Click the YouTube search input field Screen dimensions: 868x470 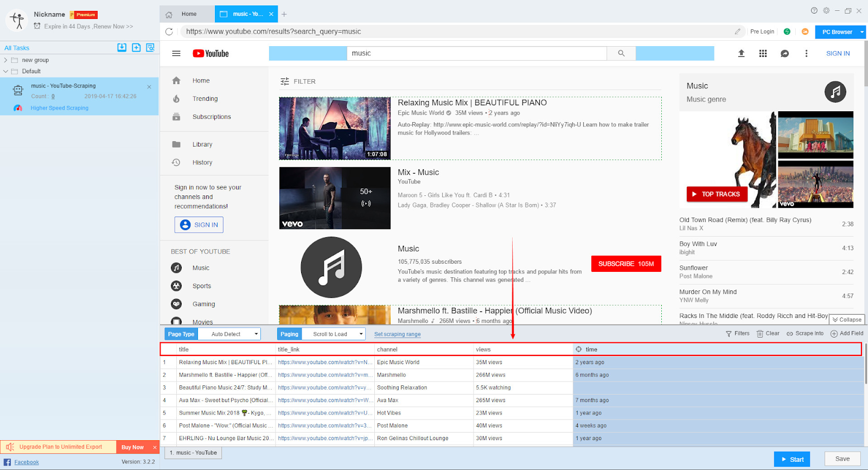(x=476, y=53)
